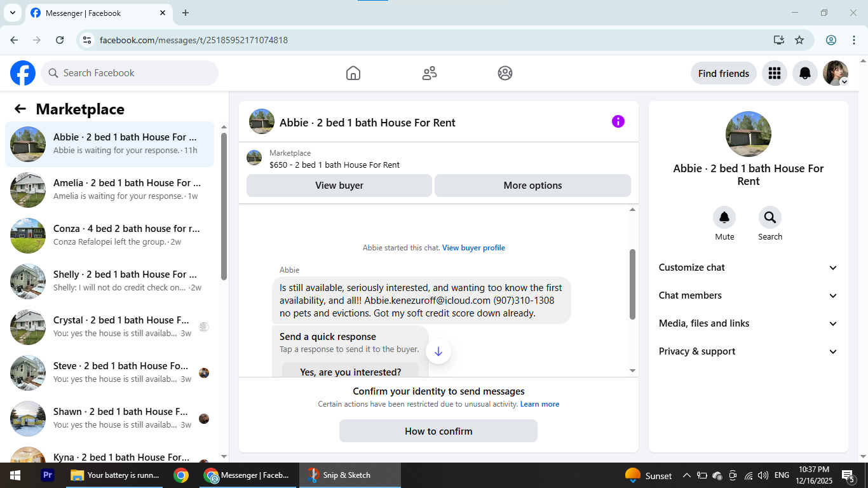Click the install app icon in address bar
868x488 pixels.
tap(779, 40)
